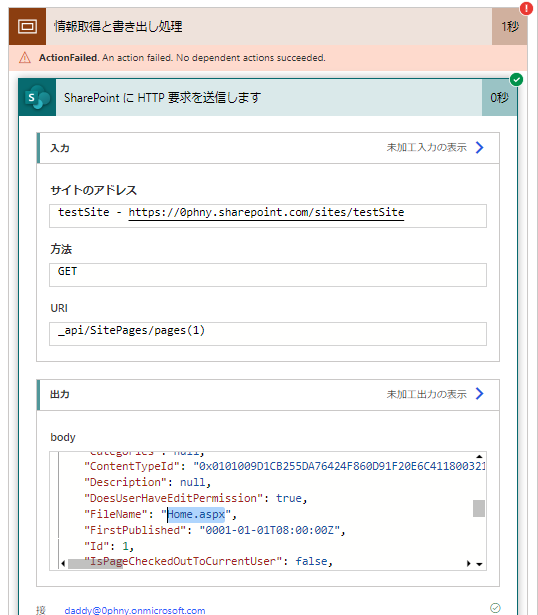The image size is (538, 615).
Task: Click the connection status check icon
Action: [495, 608]
